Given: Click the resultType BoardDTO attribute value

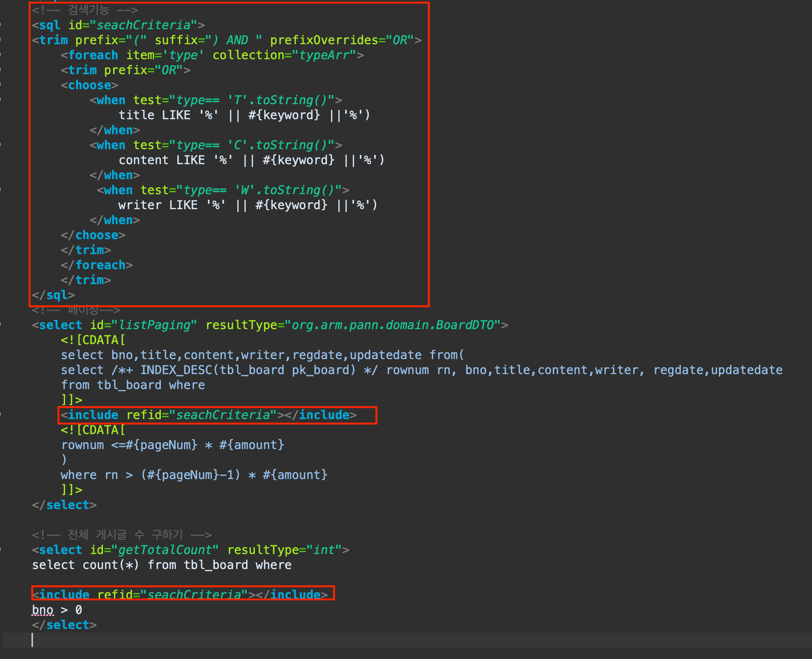Looking at the screenshot, I should pyautogui.click(x=393, y=325).
